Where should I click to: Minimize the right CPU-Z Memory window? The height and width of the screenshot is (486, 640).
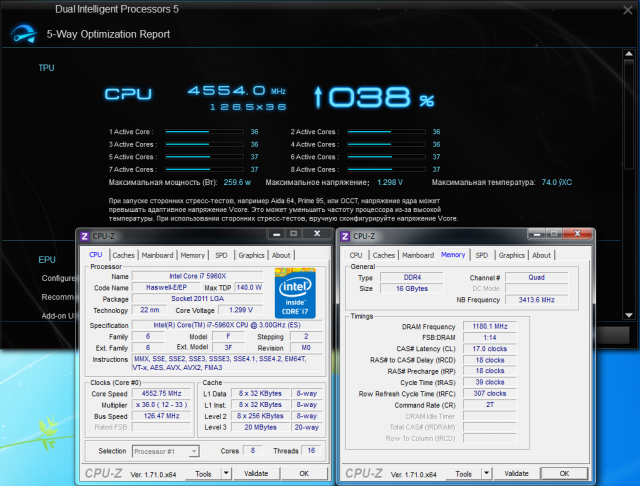coord(536,234)
